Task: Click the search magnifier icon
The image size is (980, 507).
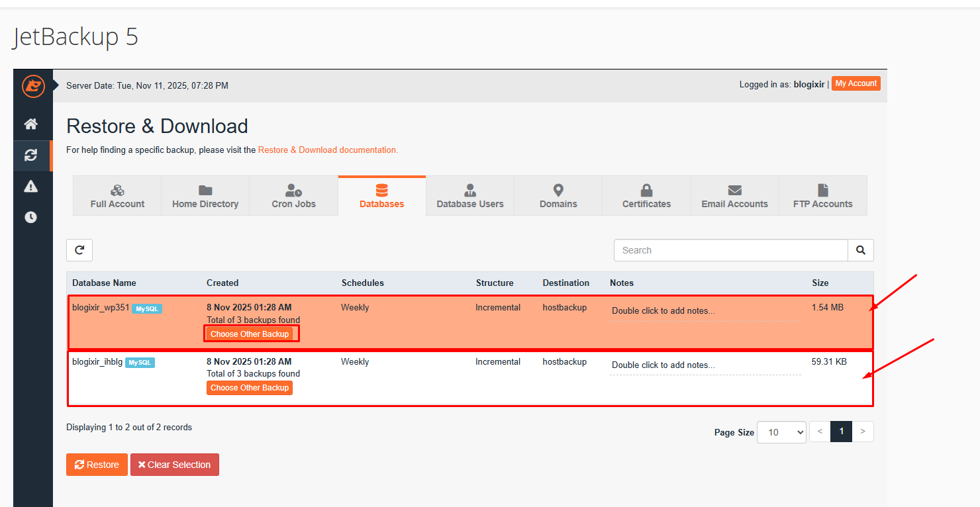Action: (860, 250)
